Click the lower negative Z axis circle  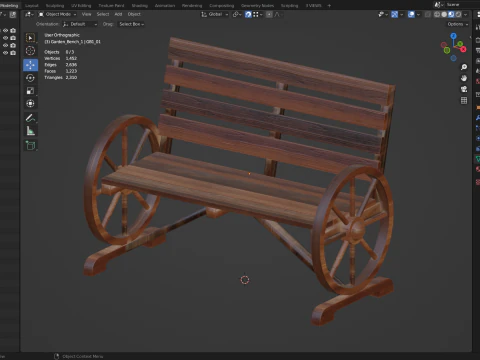pyautogui.click(x=453, y=58)
